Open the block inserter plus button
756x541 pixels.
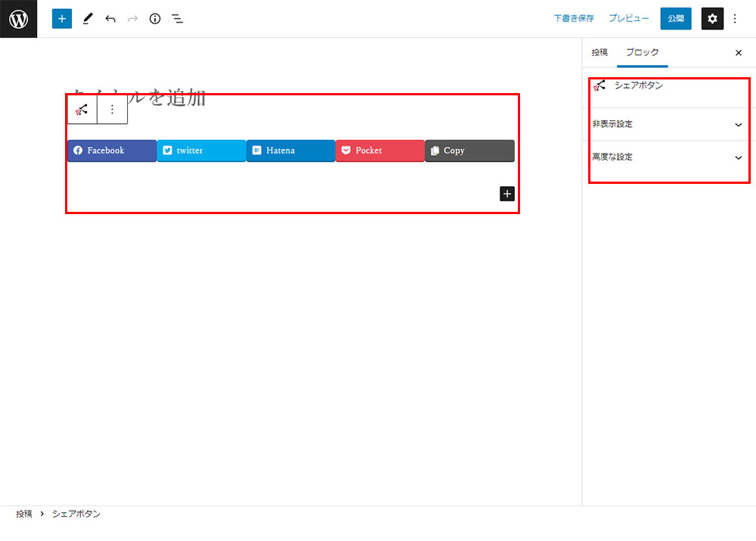(62, 19)
